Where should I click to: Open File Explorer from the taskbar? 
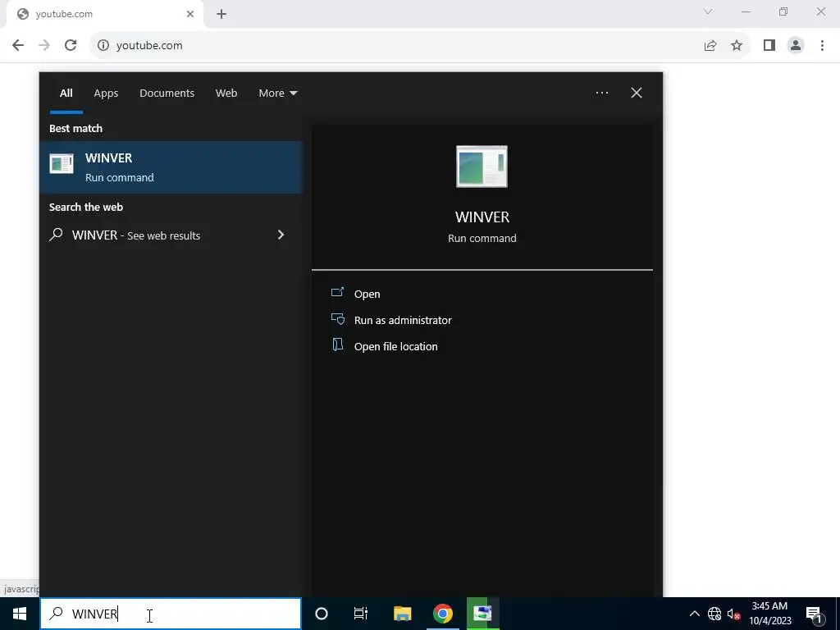point(402,614)
